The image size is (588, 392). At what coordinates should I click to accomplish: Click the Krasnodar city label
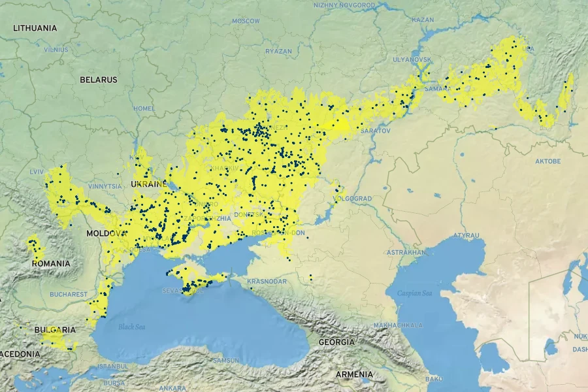tap(268, 281)
